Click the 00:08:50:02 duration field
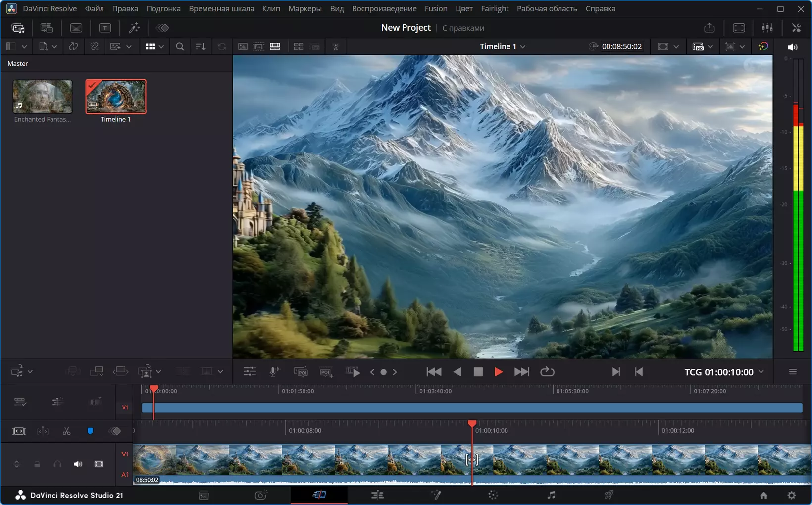 (x=622, y=46)
